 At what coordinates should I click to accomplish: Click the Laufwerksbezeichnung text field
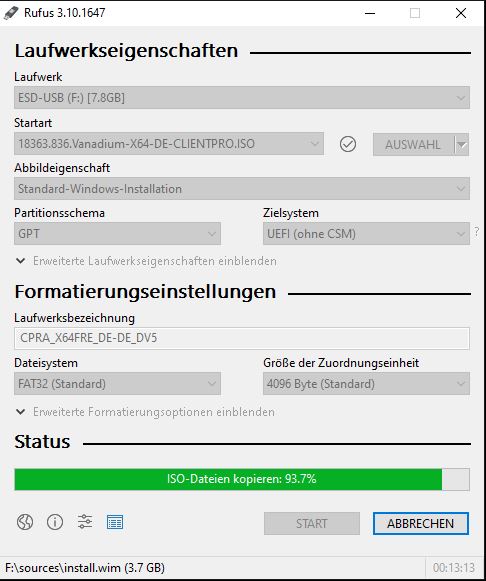coord(242,338)
